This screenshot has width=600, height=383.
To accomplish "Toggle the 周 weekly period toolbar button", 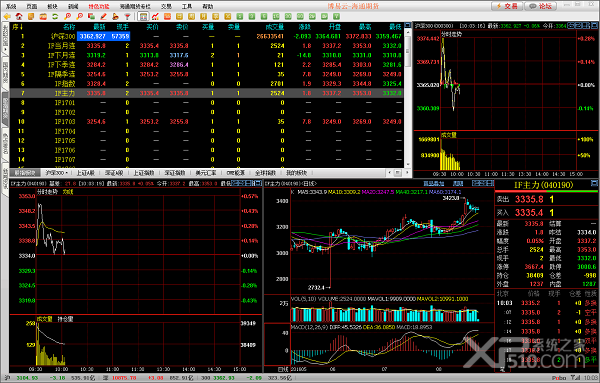I will click(191, 16).
